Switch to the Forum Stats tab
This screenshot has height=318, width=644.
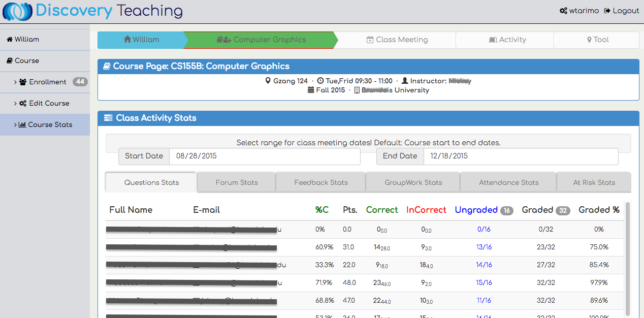click(237, 183)
